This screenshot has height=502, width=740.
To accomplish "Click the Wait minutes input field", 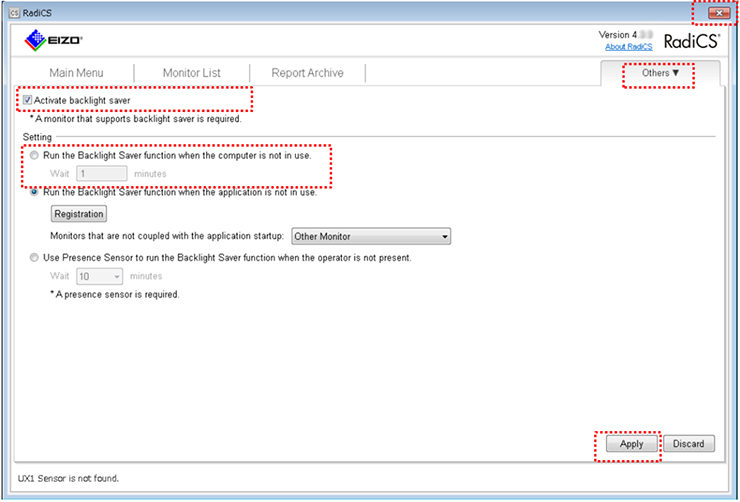I will point(102,174).
